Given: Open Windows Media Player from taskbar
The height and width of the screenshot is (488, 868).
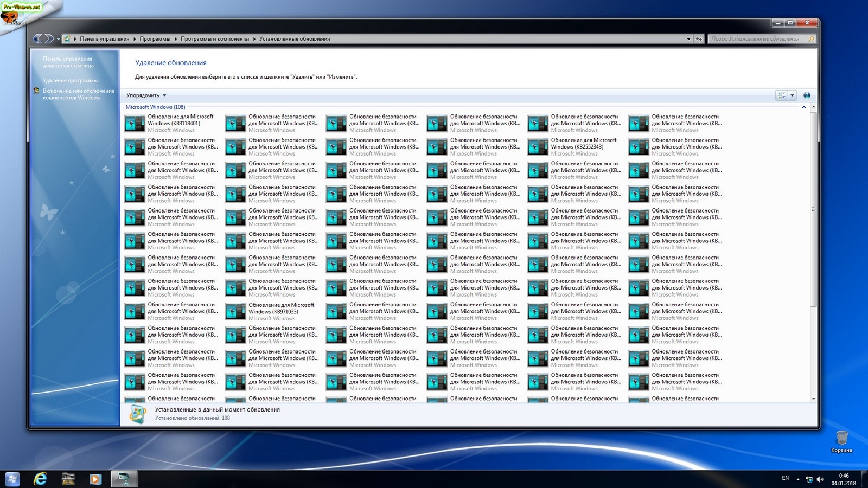Looking at the screenshot, I should (95, 479).
